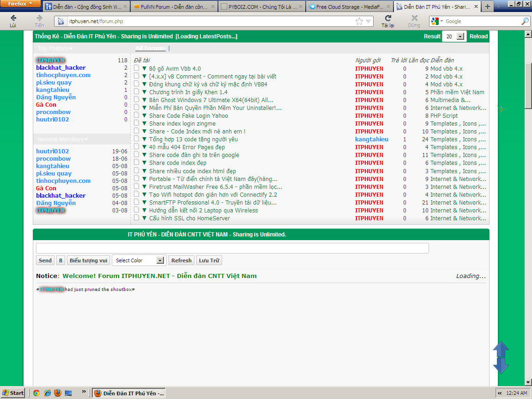Open thread Tạo Wifi hotspot với Connectify 2.2
The image size is (532, 399).
coord(213,194)
